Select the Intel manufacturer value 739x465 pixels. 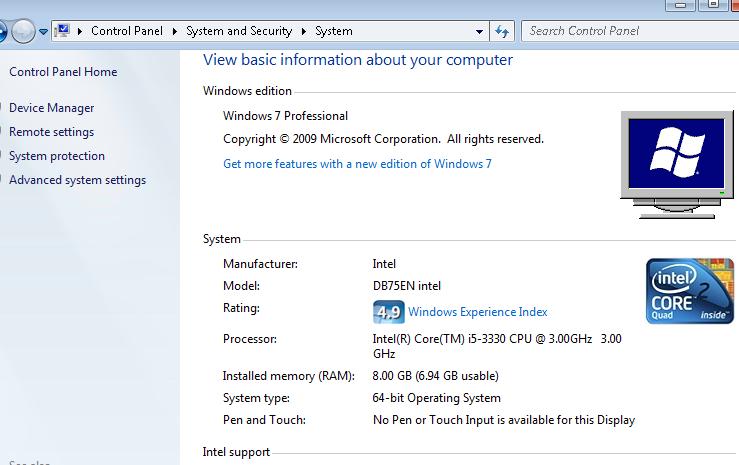[x=384, y=264]
